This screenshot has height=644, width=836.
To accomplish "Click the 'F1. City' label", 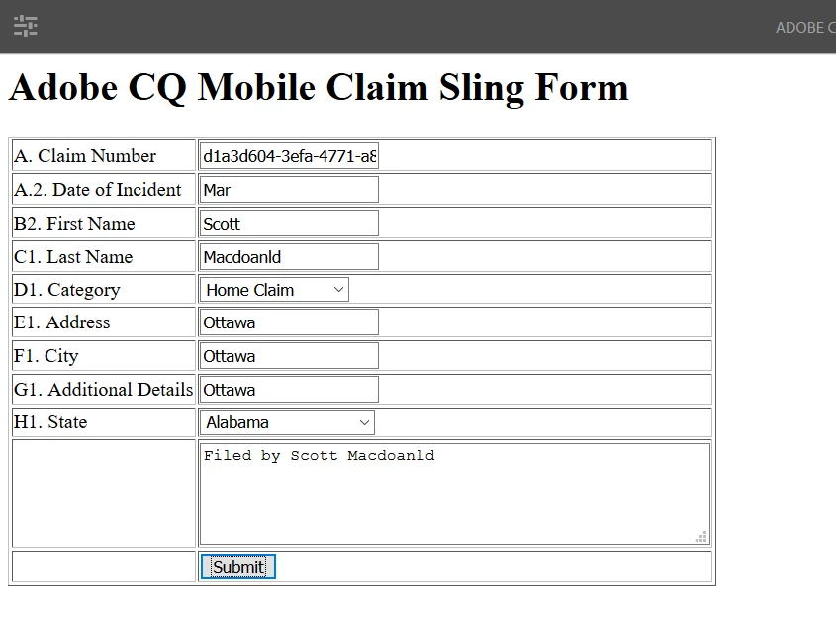I will (x=46, y=355).
